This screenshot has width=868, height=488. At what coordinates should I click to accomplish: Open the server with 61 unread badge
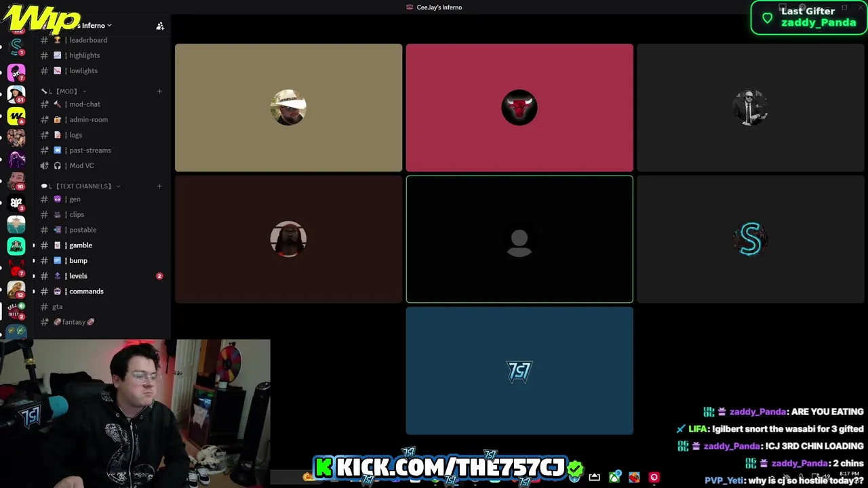(16, 94)
